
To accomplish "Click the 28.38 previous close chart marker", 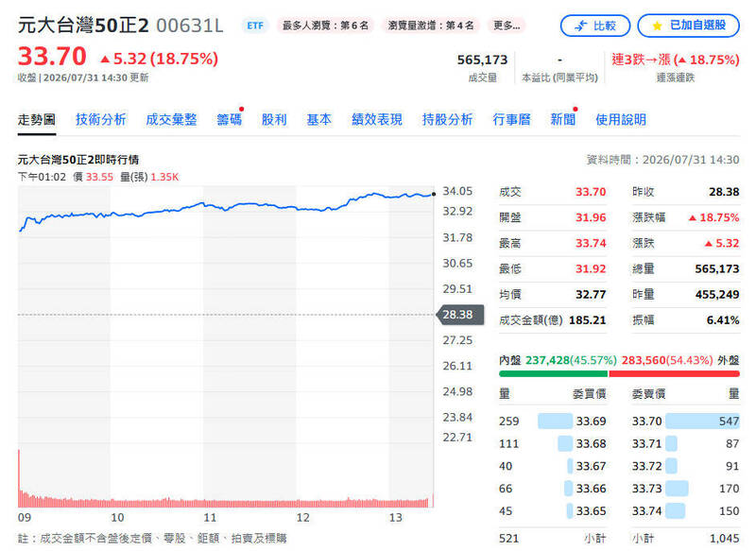I will click(459, 315).
